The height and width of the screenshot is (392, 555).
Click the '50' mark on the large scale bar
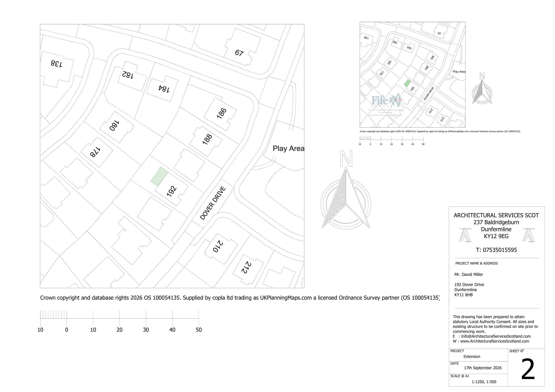coord(199,330)
